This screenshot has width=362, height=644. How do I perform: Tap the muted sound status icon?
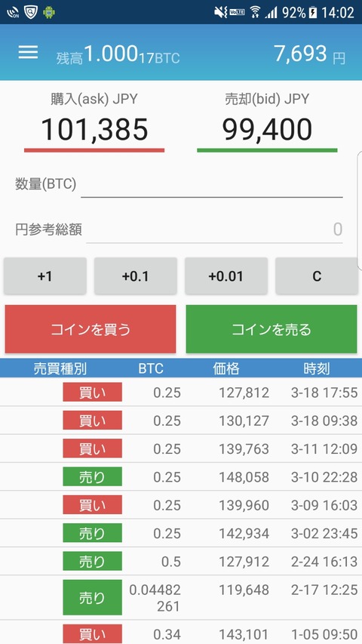click(220, 12)
